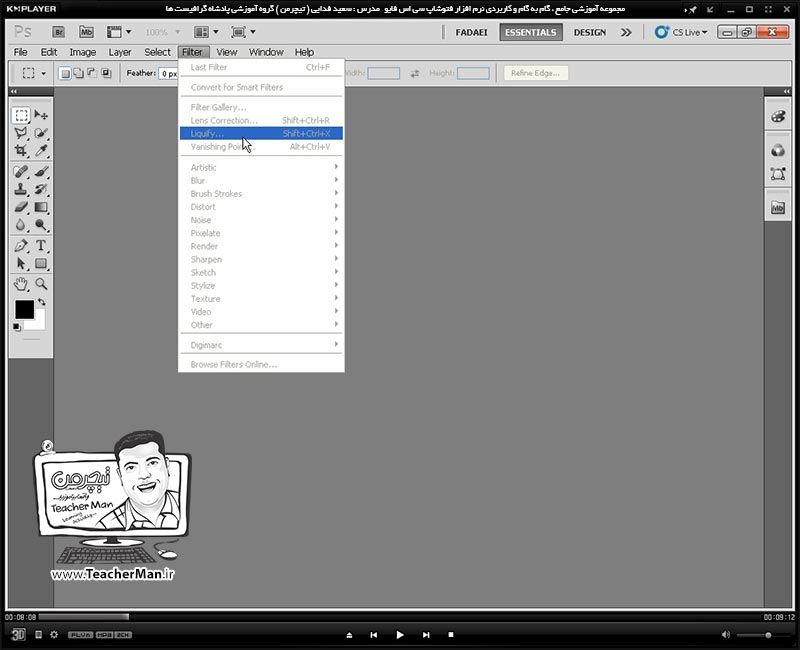Enable New selection mode
The height and width of the screenshot is (650, 800).
[x=65, y=73]
